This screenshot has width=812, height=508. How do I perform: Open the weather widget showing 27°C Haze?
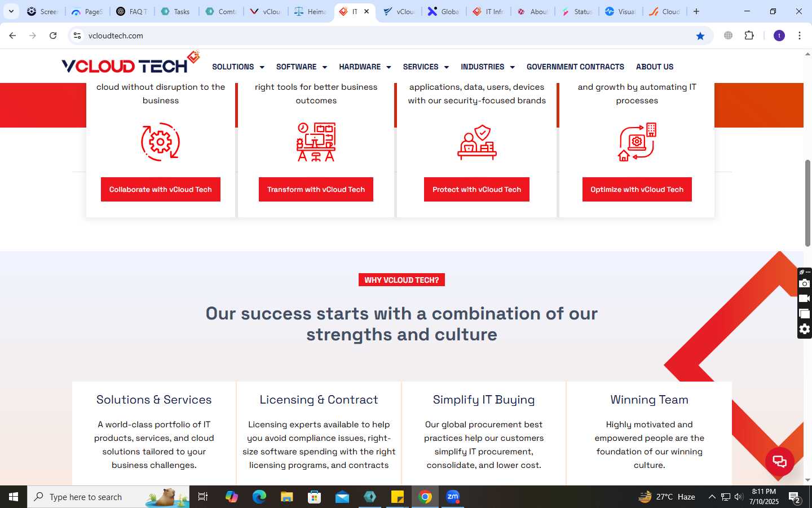[667, 497]
